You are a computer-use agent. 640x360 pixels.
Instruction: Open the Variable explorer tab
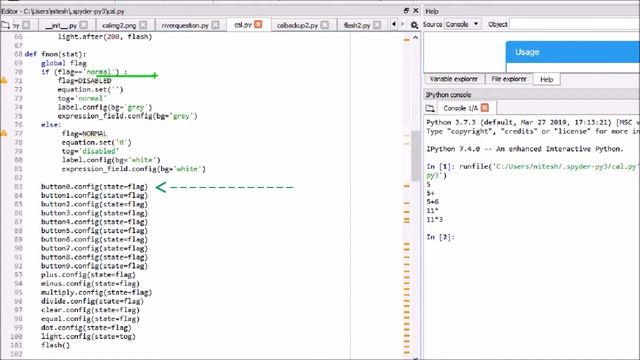tap(453, 79)
